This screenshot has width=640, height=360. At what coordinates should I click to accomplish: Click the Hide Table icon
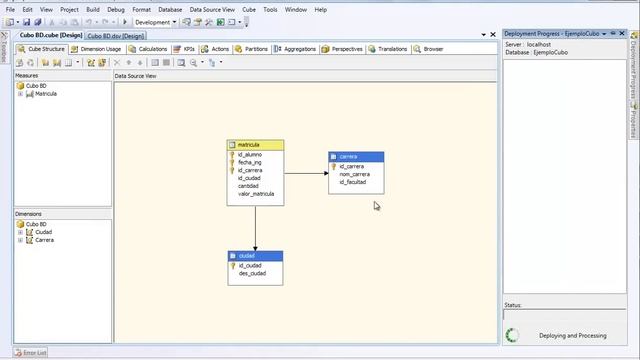166,62
